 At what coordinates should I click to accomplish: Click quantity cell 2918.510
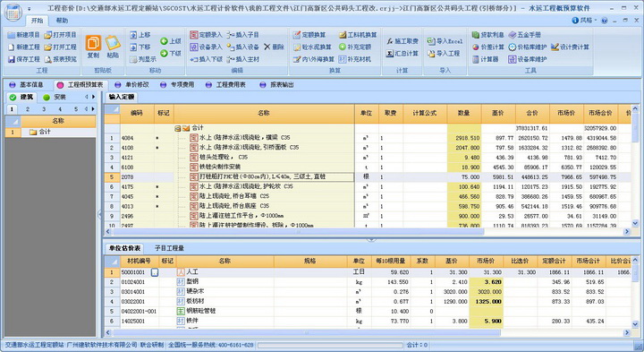(464, 138)
